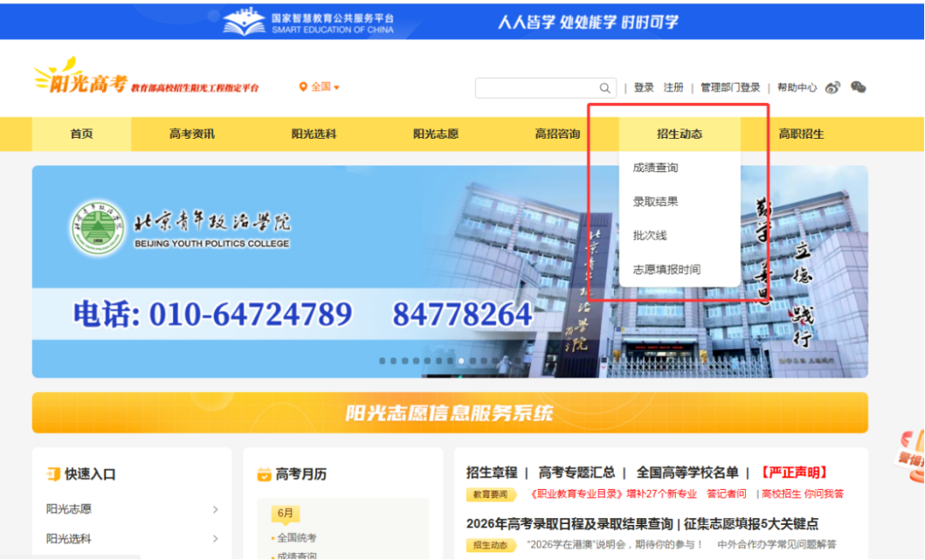Open 2026年高考录取日程及录取结果查询 headline
Screen dimensions: 925x560
tap(570, 524)
